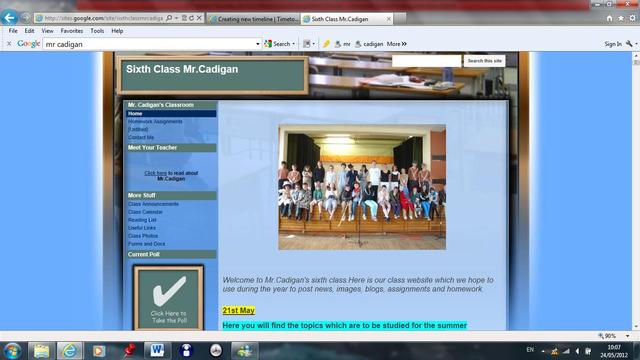This screenshot has height=360, width=640.
Task: Open the Tools menu
Action: pyautogui.click(x=97, y=31)
